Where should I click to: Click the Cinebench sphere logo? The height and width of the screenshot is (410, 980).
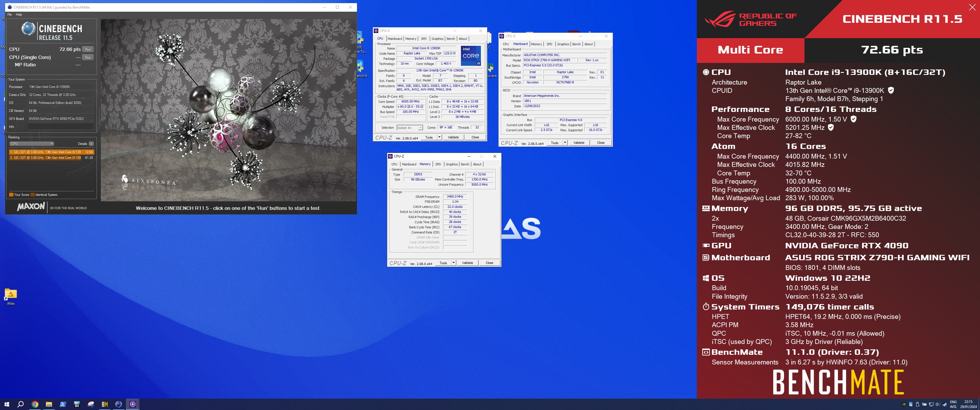pos(28,29)
